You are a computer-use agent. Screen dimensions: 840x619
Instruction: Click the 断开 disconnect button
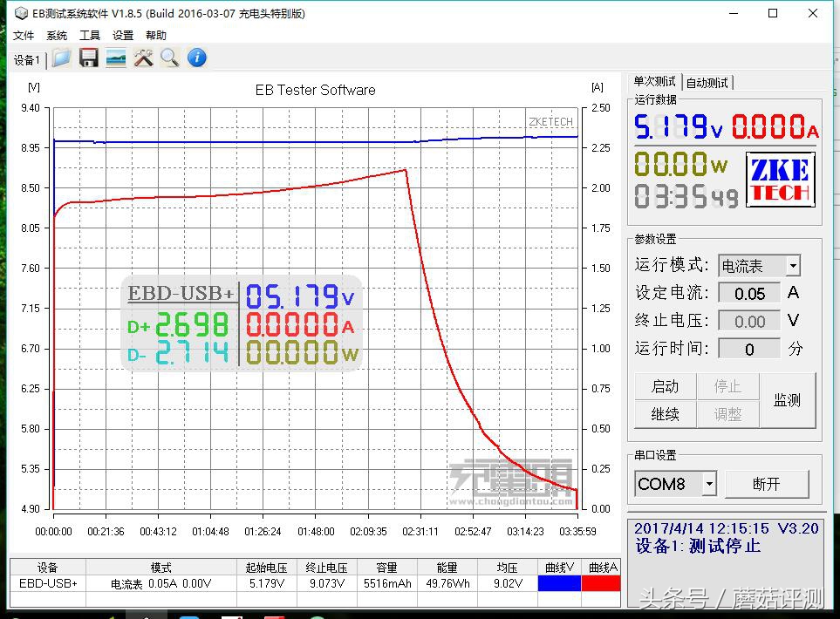point(767,484)
